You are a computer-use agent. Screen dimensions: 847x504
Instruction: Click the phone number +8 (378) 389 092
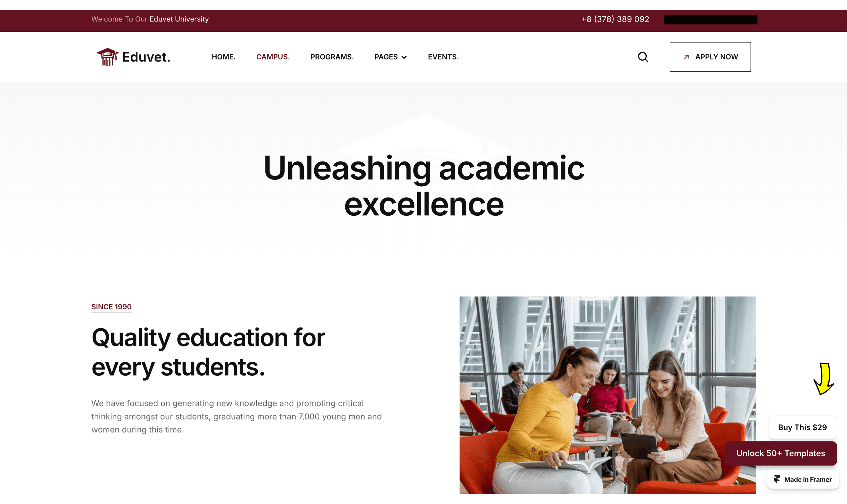coord(615,19)
